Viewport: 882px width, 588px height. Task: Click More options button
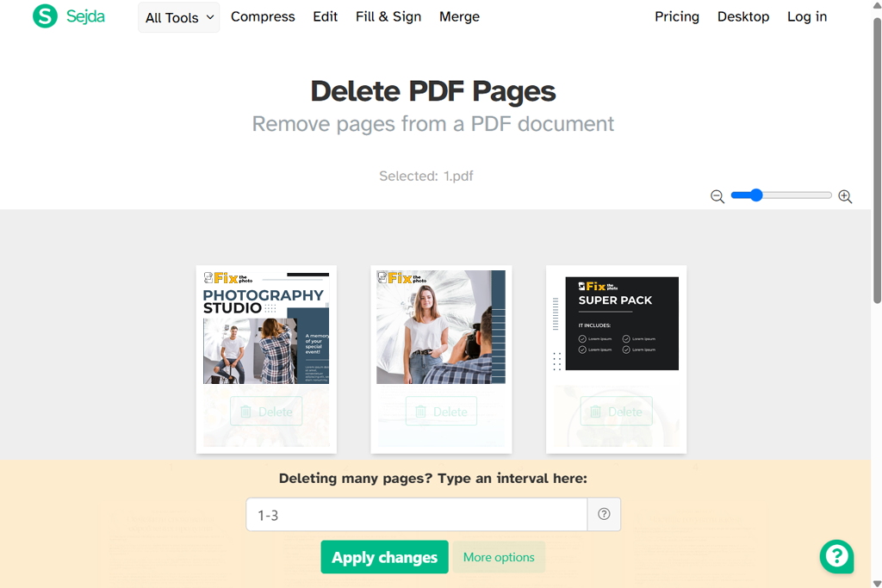pyautogui.click(x=499, y=557)
